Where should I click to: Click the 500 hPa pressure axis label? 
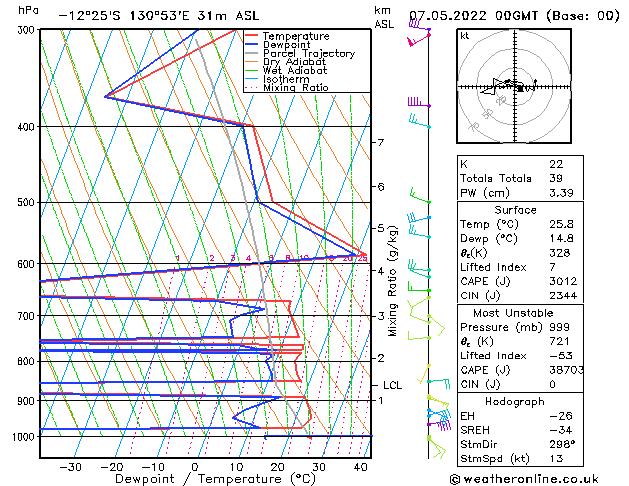(28, 202)
